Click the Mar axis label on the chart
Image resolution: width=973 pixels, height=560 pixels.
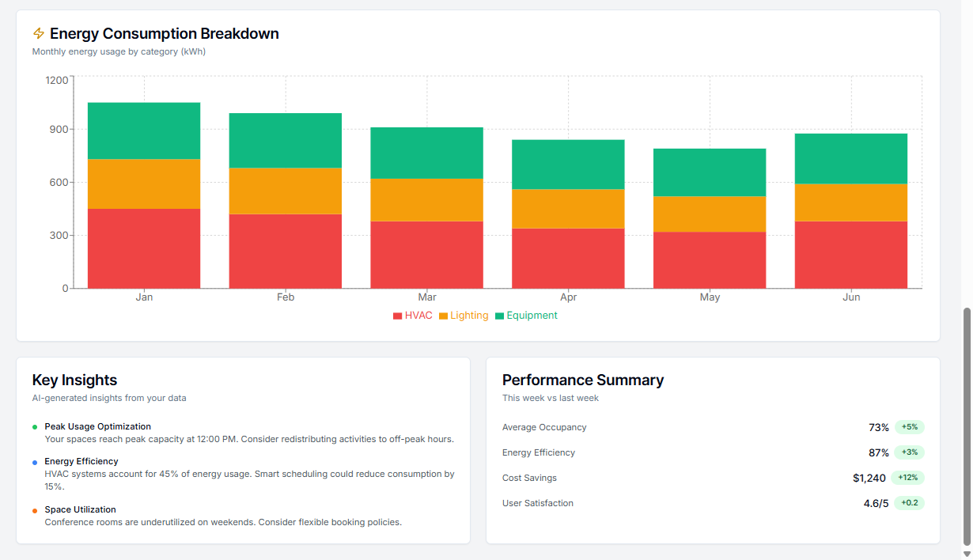pyautogui.click(x=426, y=297)
